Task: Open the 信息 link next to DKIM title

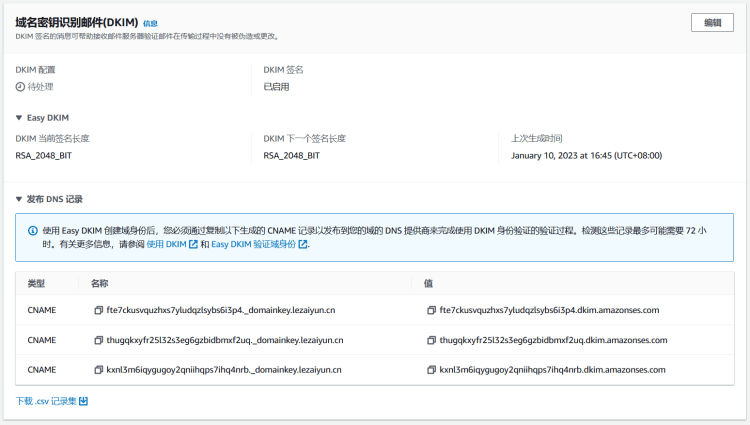Action: 150,23
